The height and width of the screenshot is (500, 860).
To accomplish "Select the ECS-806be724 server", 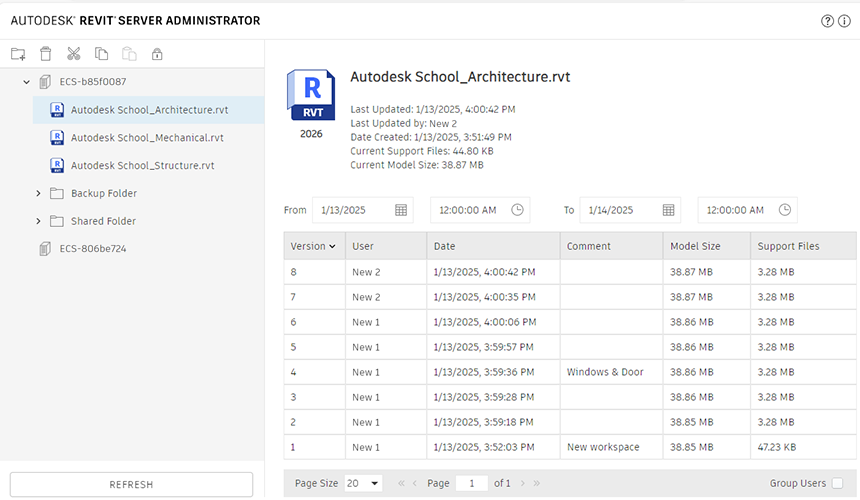I will [93, 249].
